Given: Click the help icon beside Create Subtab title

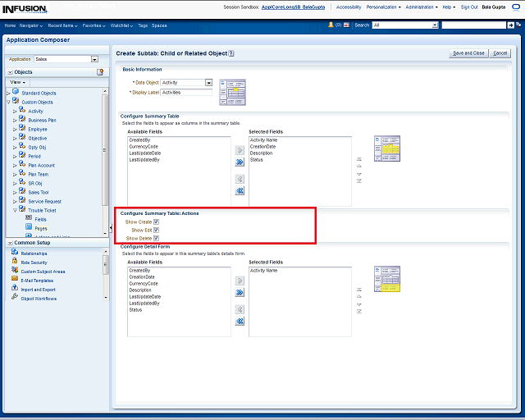Looking at the screenshot, I should (x=231, y=53).
